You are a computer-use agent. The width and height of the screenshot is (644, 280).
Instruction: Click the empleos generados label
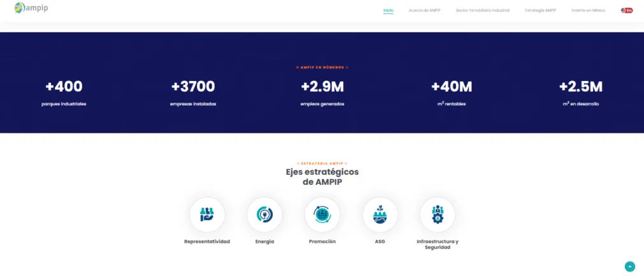coord(323,104)
